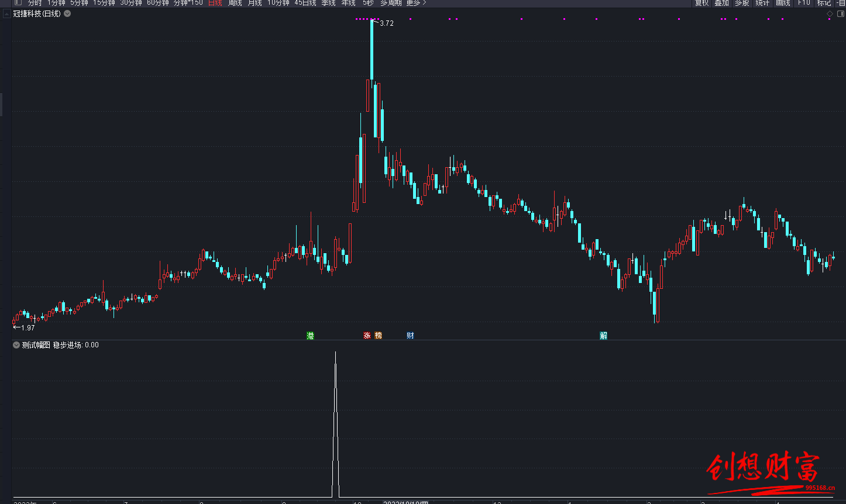Click the blue 财 event marker
This screenshot has width=846, height=504.
point(410,336)
